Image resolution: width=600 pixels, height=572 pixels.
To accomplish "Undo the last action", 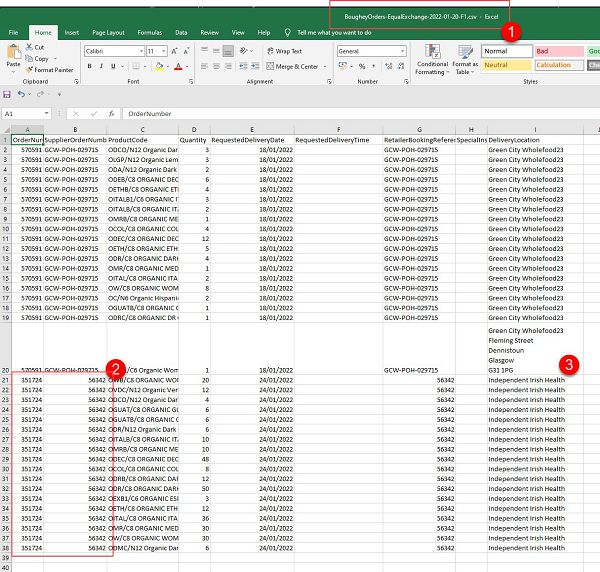I will pyautogui.click(x=21, y=94).
